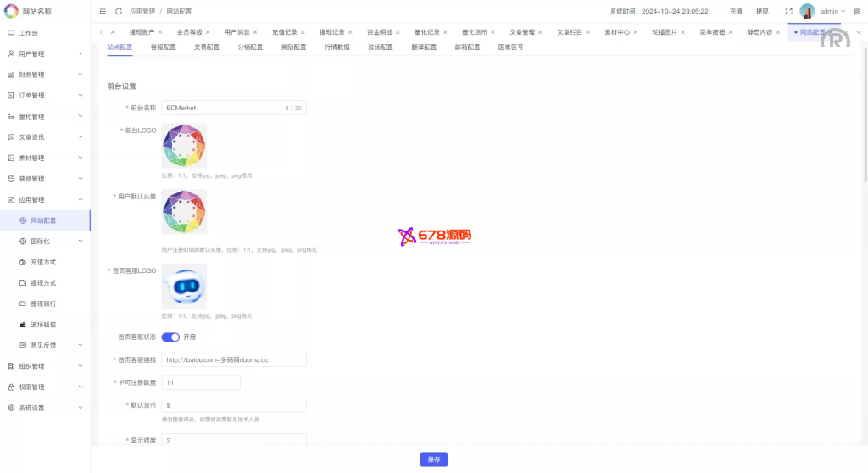The image size is (868, 473).
Task: Expand the 国际化 submenu
Action: (51, 242)
